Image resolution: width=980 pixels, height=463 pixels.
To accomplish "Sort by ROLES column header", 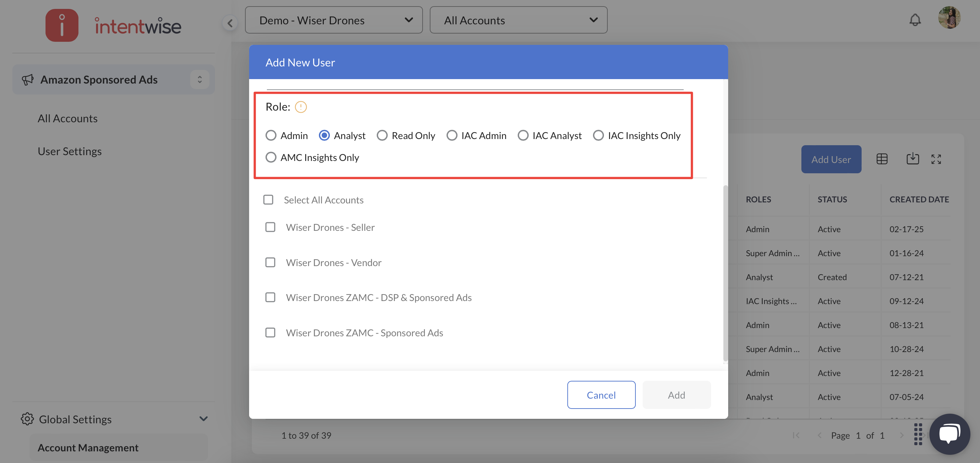I will coord(758,200).
